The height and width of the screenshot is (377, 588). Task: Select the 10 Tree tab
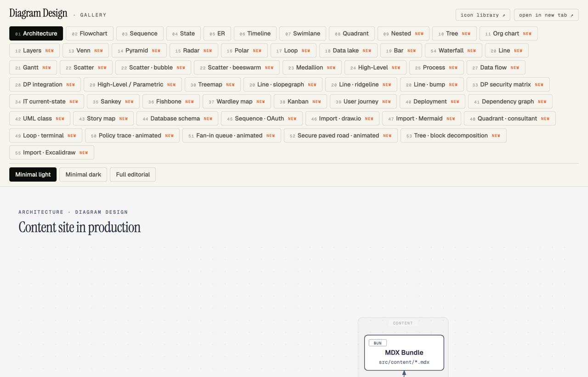[x=454, y=34]
